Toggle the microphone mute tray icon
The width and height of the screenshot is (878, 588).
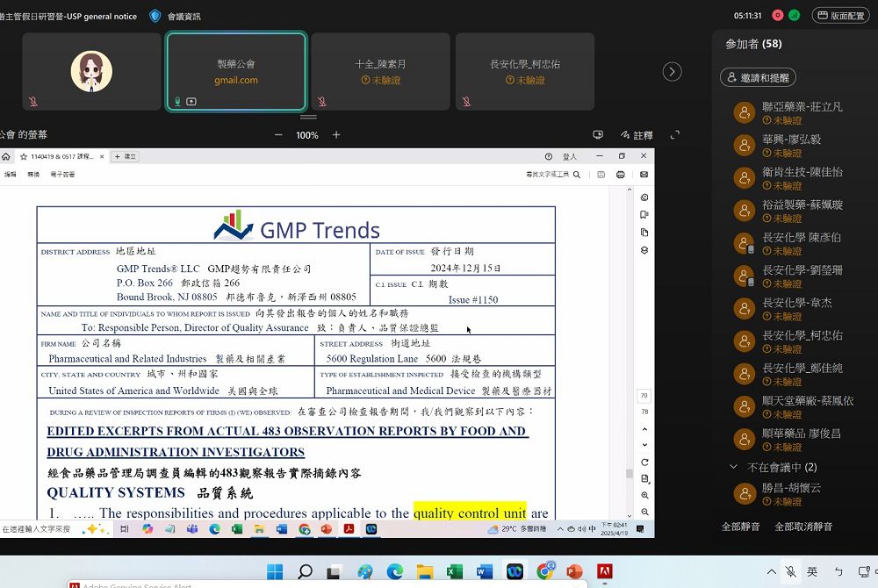791,572
